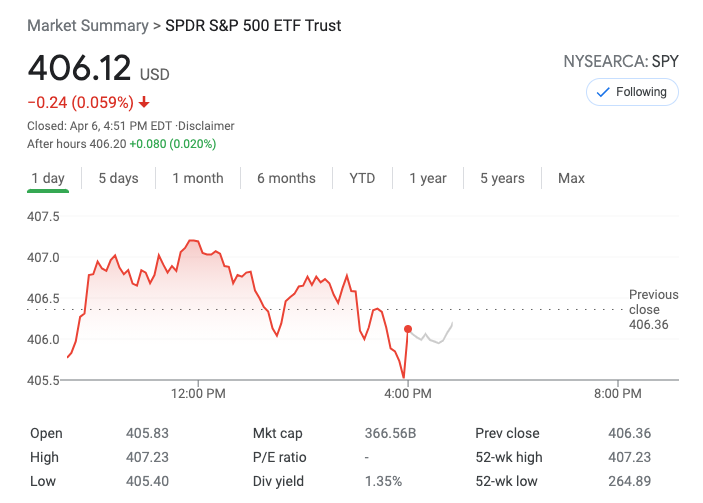This screenshot has width=703, height=503.
Task: Select the Max range tab
Action: tap(571, 178)
